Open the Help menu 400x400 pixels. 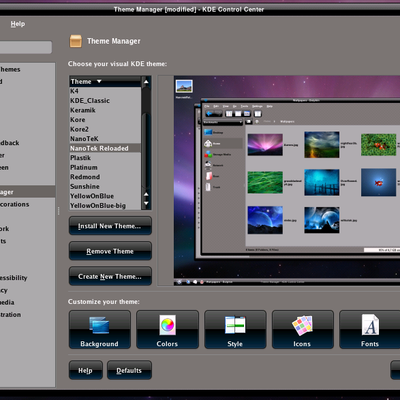[x=18, y=24]
